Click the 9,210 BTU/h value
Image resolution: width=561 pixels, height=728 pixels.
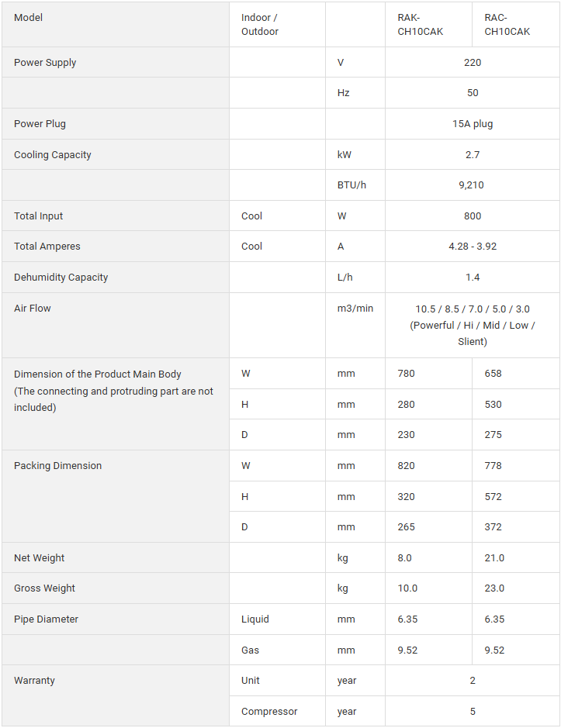point(473,185)
